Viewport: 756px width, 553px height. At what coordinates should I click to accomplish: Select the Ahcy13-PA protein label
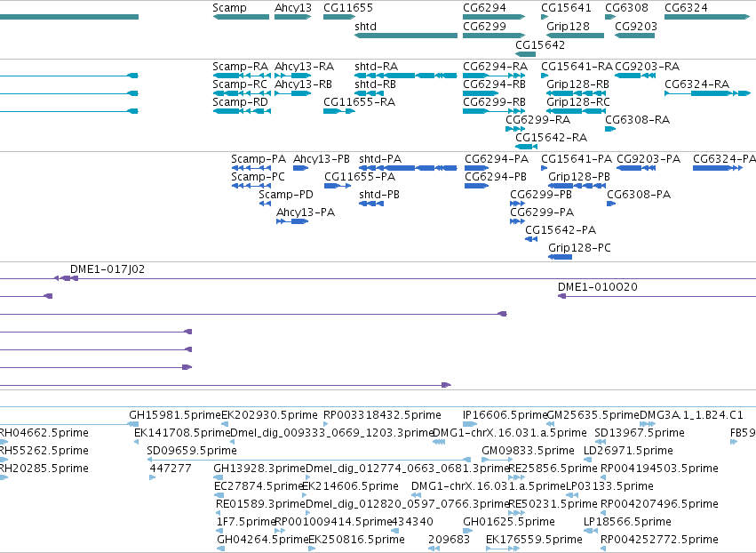306,212
